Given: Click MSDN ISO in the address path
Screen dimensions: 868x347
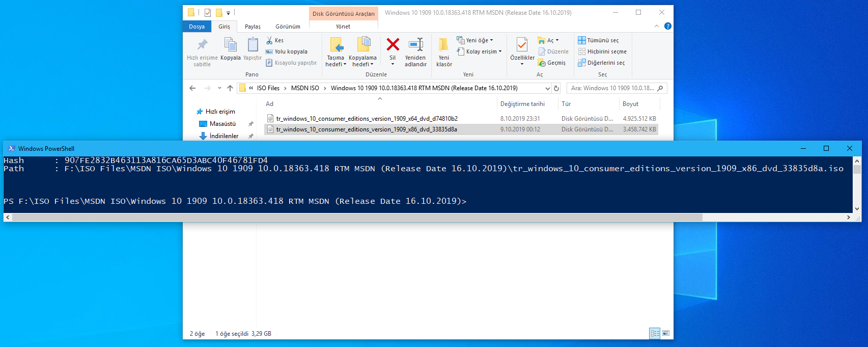Looking at the screenshot, I should [x=305, y=88].
